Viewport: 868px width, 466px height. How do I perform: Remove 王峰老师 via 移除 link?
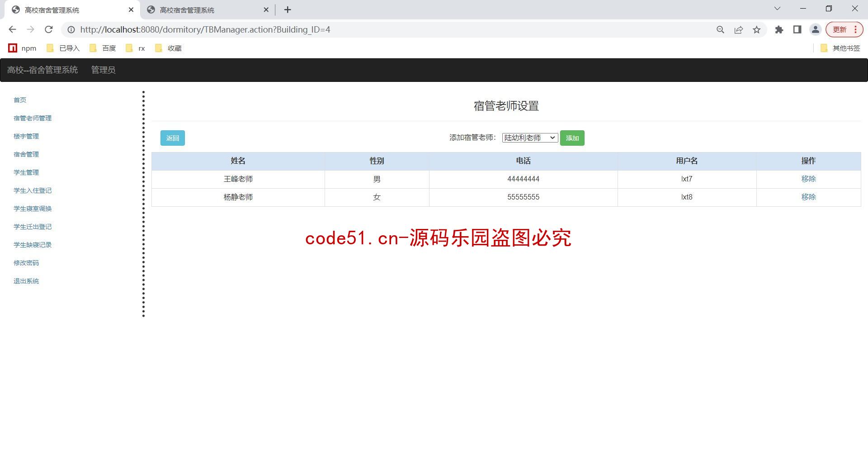[808, 179]
